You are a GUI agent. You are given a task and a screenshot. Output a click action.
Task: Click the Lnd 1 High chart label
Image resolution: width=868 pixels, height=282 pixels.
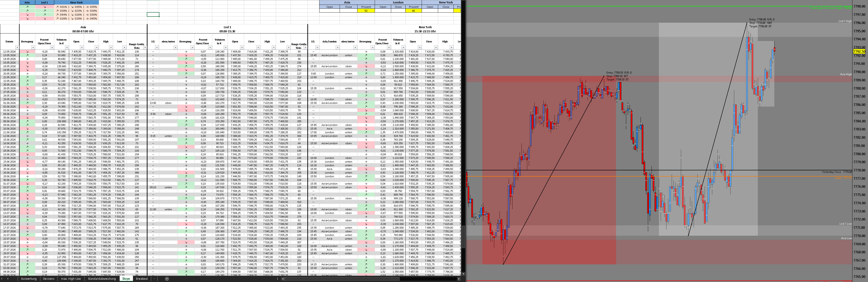click(845, 21)
